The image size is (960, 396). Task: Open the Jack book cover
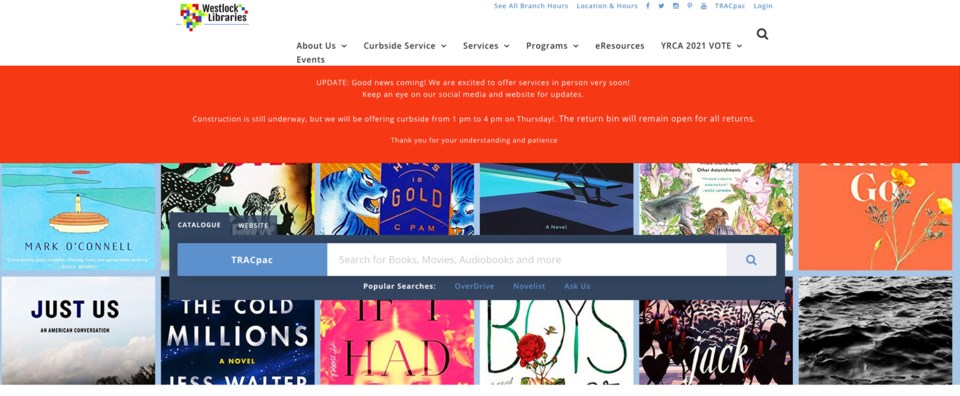tap(716, 342)
